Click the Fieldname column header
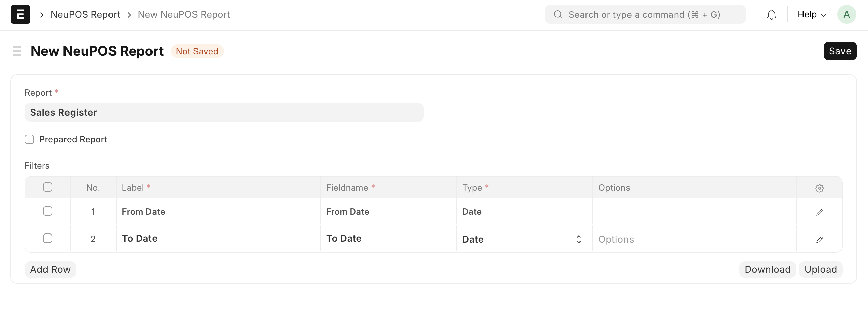868x312 pixels. coord(388,188)
